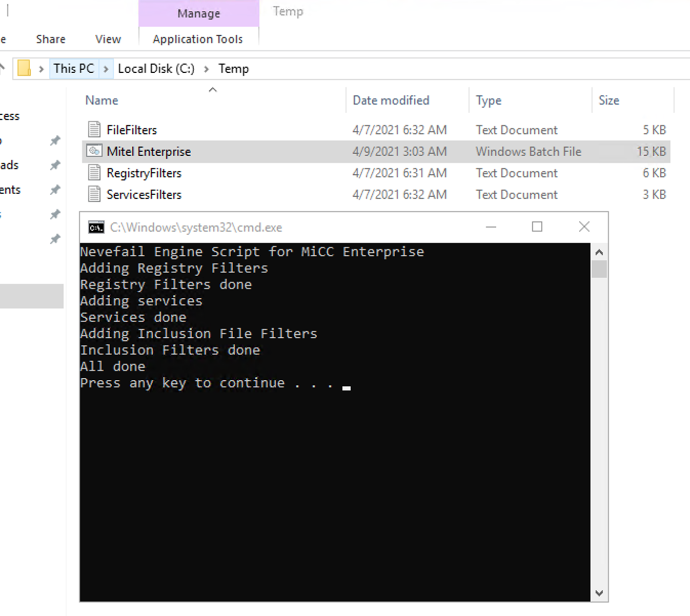Viewport: 690px width, 616px height.
Task: Maximize the cmd.exe window
Action: pos(537,227)
